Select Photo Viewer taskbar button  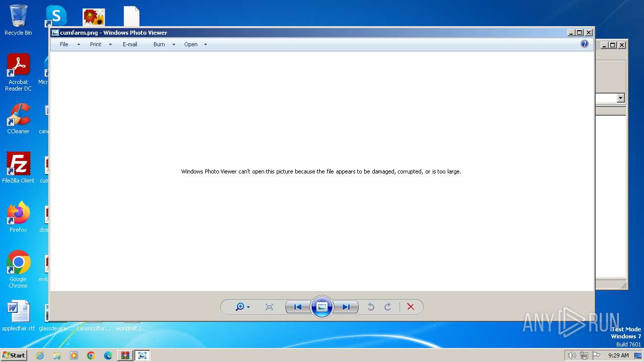142,355
